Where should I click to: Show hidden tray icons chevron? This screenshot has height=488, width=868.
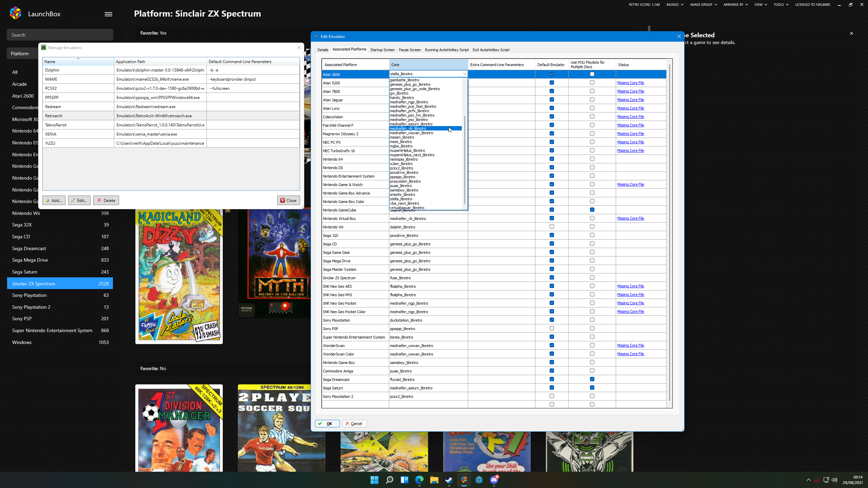coord(809,480)
